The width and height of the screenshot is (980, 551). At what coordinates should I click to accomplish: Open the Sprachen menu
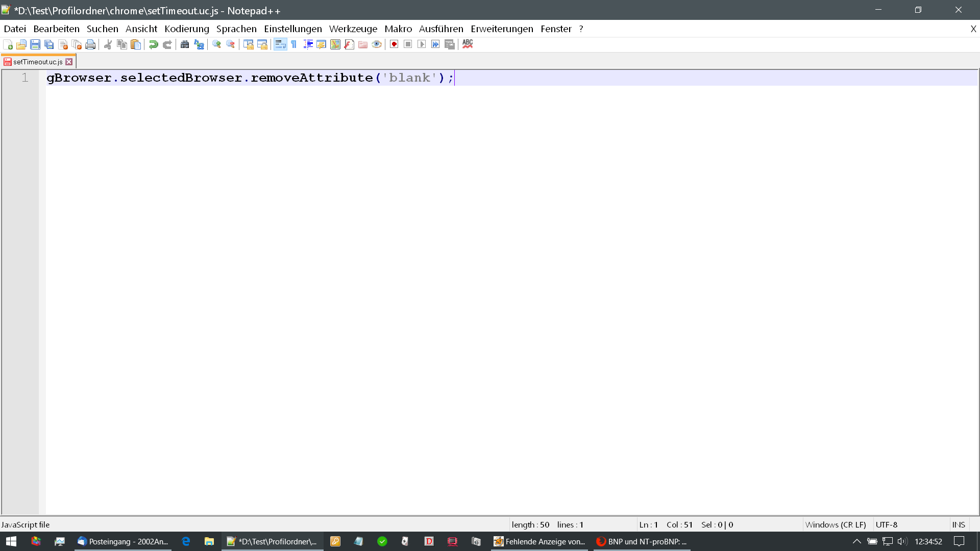[236, 29]
